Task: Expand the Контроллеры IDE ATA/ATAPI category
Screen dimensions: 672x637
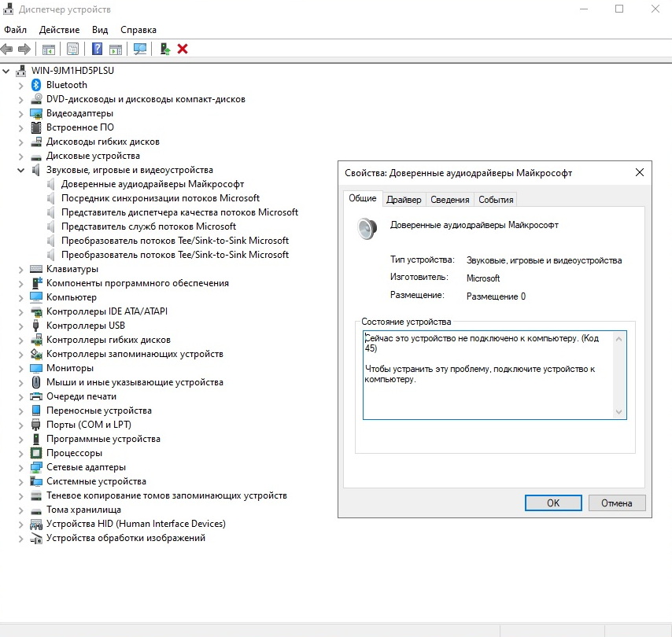Action: pos(20,311)
